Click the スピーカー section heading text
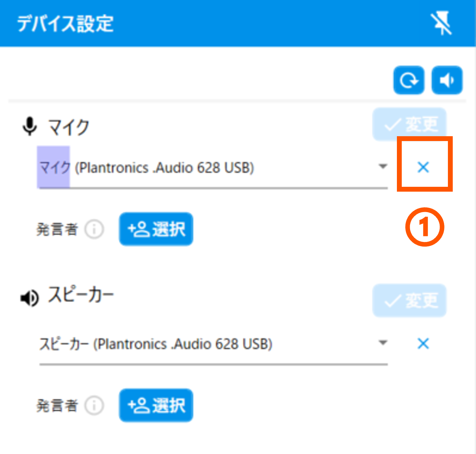The height and width of the screenshot is (454, 476). point(81,295)
